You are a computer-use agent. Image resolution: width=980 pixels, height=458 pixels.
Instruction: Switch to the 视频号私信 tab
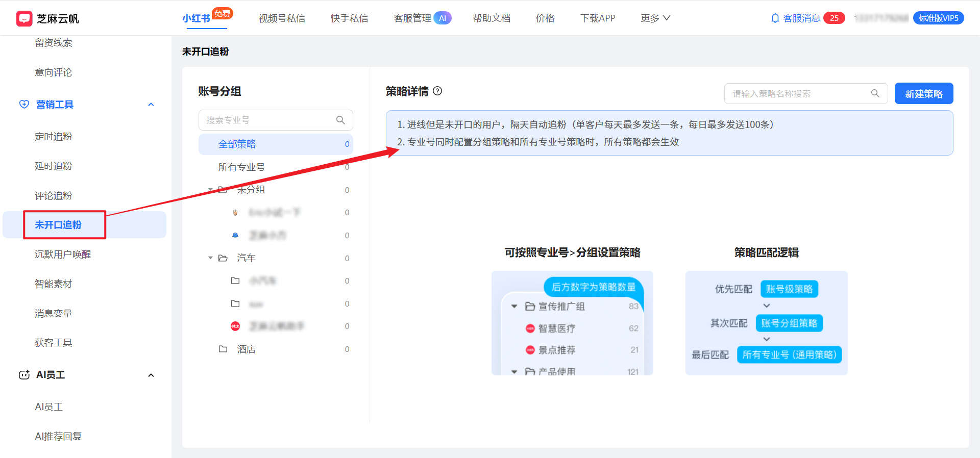click(282, 18)
